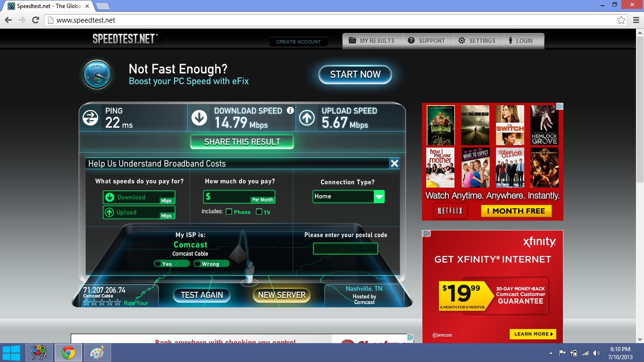Mark ISP as Wrong
This screenshot has height=362, width=644.
(x=211, y=263)
